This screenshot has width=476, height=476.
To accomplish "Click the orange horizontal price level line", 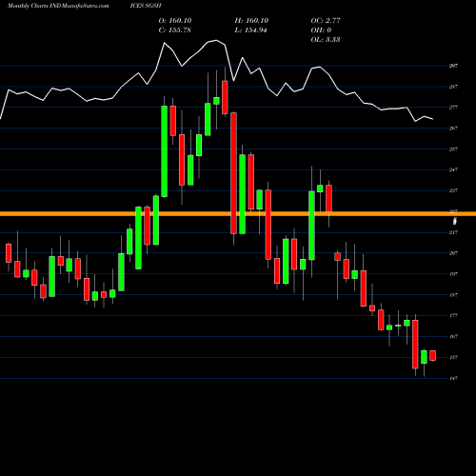I will click(x=238, y=214).
